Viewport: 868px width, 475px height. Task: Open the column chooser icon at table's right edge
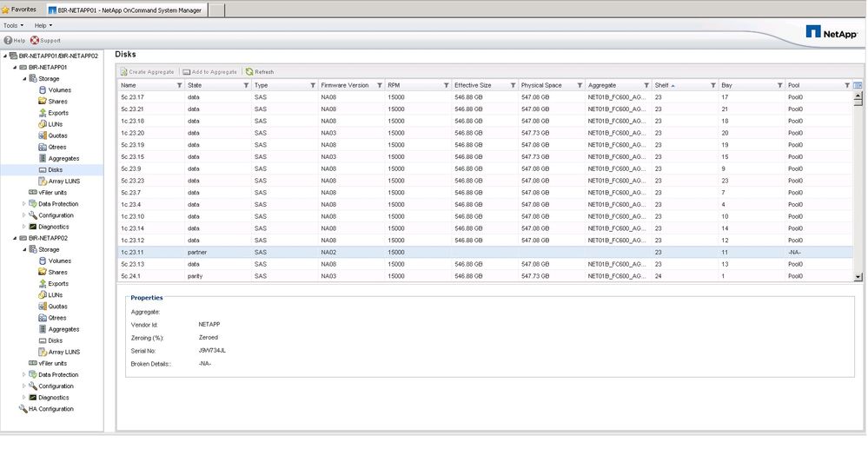pyautogui.click(x=858, y=85)
